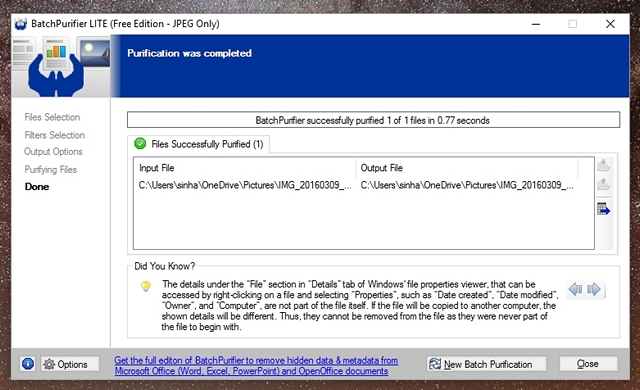This screenshot has height=390, width=640.
Task: Click the blue info icon button
Action: 28,363
